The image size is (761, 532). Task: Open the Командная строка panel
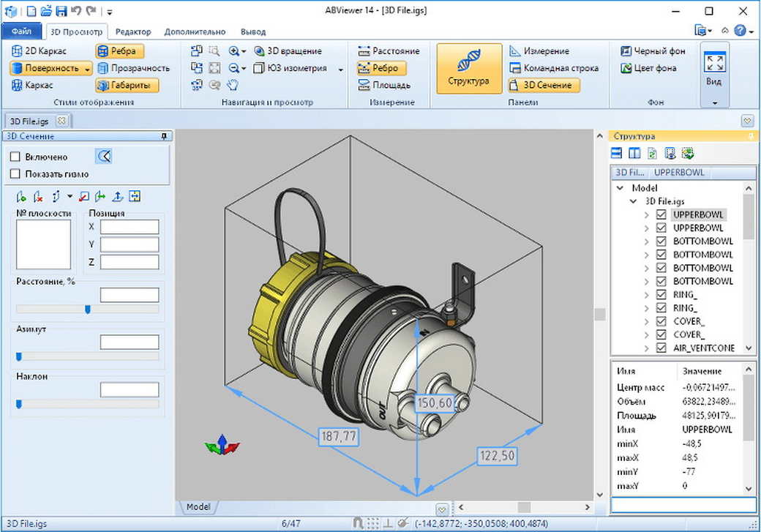pyautogui.click(x=554, y=68)
